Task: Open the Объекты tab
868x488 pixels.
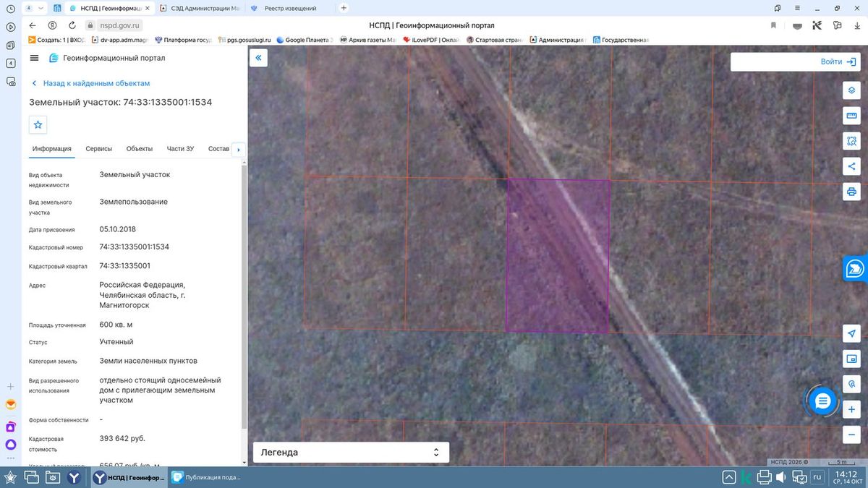Action: (140, 149)
